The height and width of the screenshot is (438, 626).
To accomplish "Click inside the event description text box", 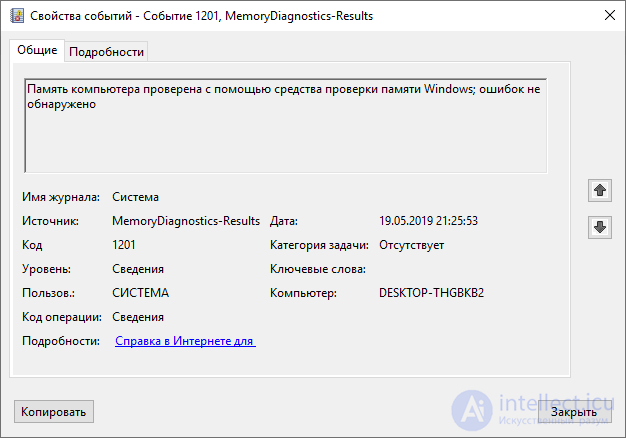I will [x=285, y=126].
